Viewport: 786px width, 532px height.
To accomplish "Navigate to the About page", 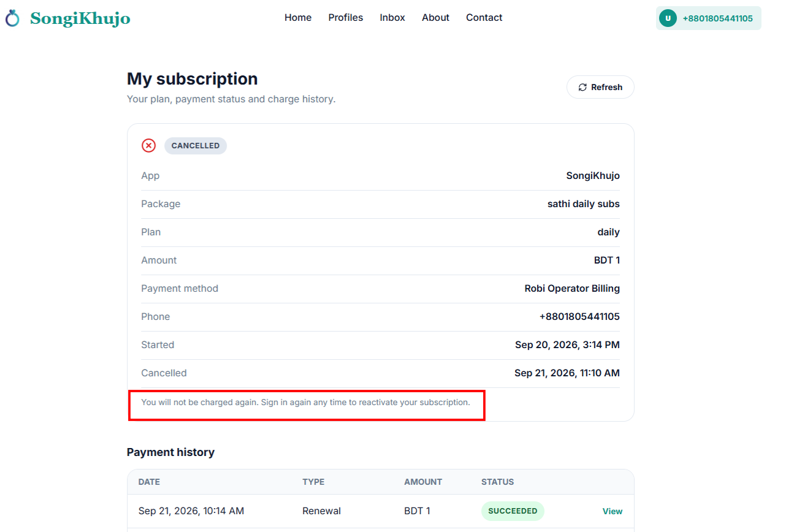I will (x=435, y=18).
